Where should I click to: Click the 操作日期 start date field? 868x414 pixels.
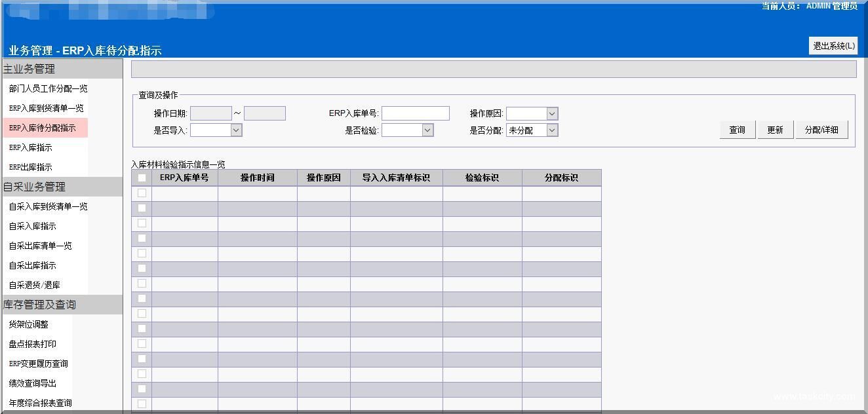pos(210,114)
